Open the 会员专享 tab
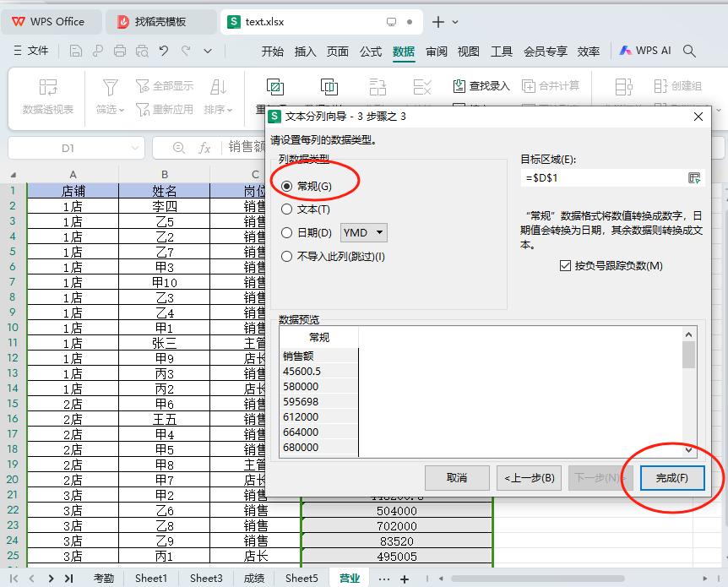The height and width of the screenshot is (587, 728). click(x=545, y=51)
